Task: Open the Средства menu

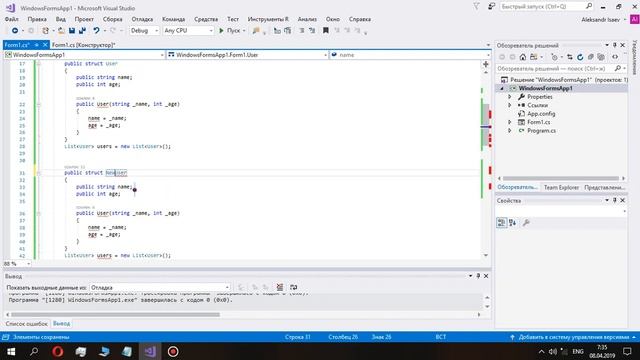Action: tap(206, 19)
